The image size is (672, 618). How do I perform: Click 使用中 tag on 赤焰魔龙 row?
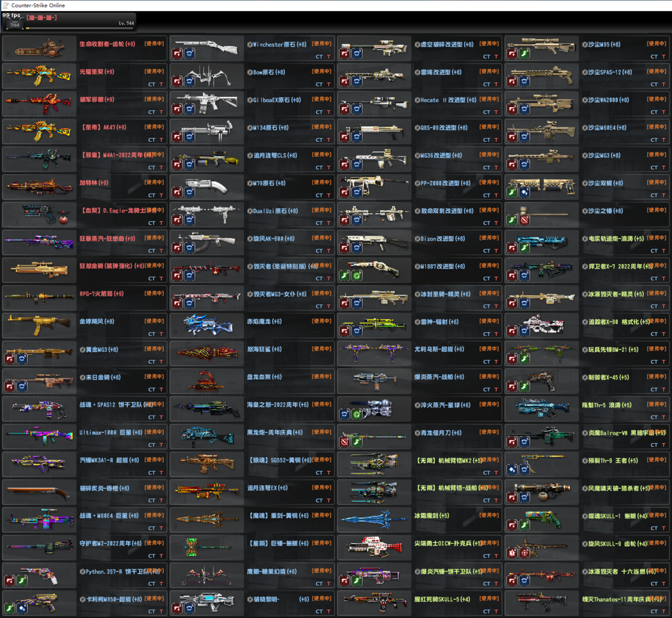[x=322, y=321]
